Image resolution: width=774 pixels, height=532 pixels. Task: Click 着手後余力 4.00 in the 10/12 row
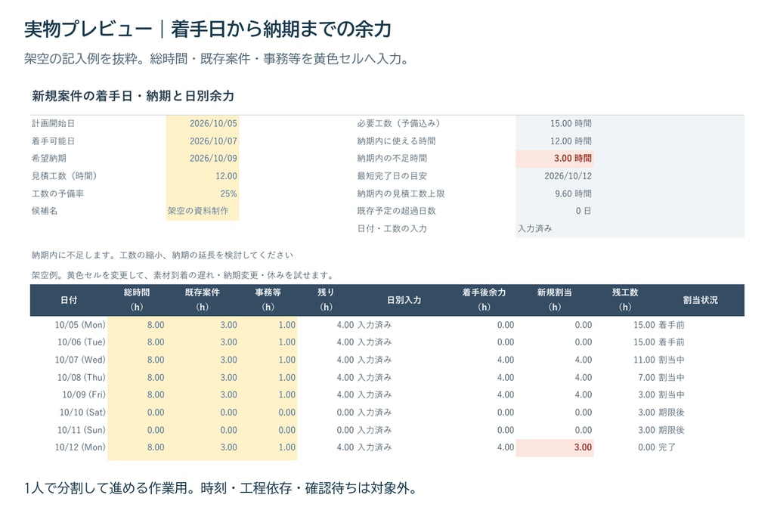(x=506, y=447)
